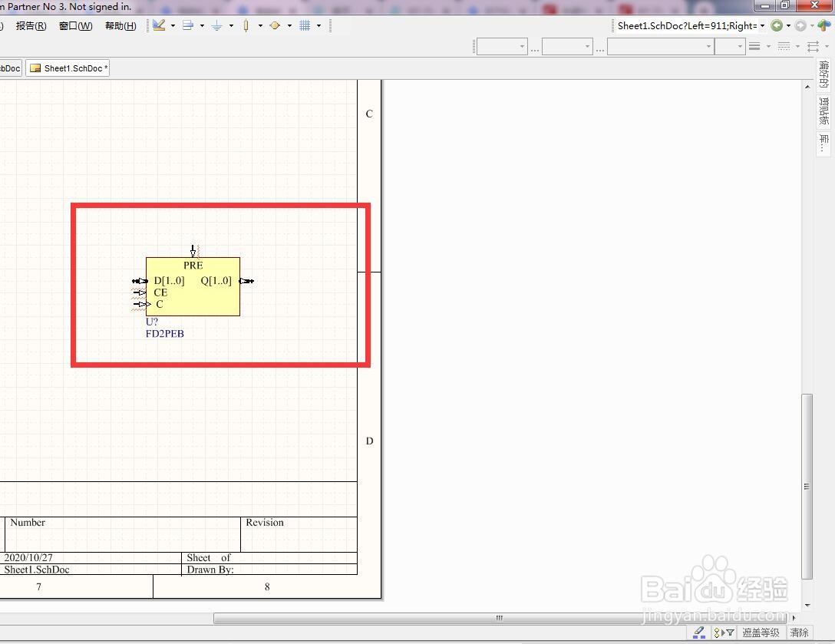Open the first empty combo box on the formatting toolbar

pos(502,46)
